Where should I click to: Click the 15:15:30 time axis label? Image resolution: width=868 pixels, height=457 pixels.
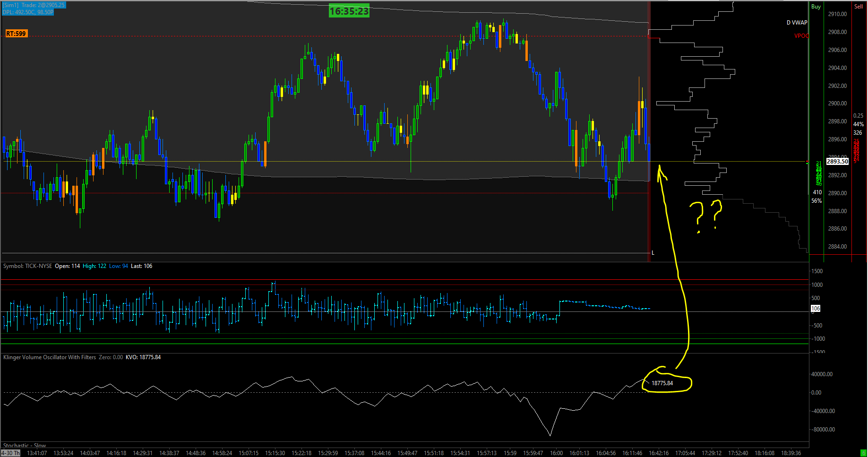point(275,453)
